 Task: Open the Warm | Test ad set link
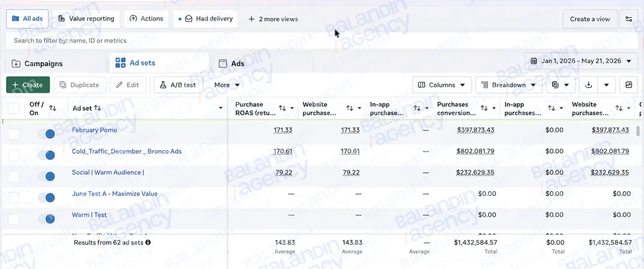pyautogui.click(x=89, y=215)
